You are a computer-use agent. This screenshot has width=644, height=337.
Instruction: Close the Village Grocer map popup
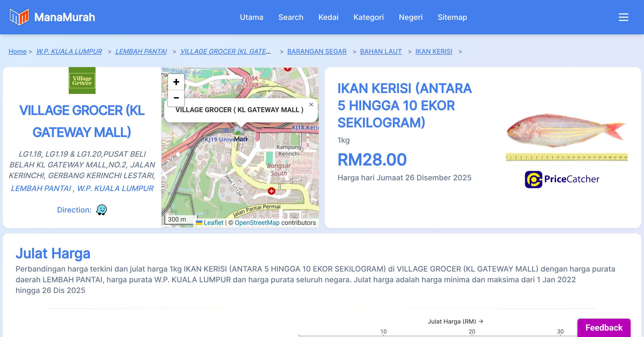coord(311,105)
